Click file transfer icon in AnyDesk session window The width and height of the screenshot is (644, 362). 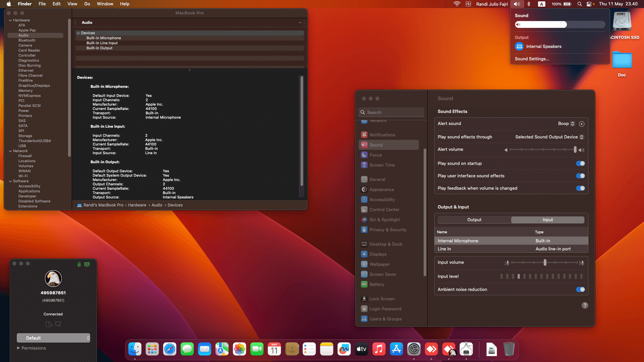49,324
